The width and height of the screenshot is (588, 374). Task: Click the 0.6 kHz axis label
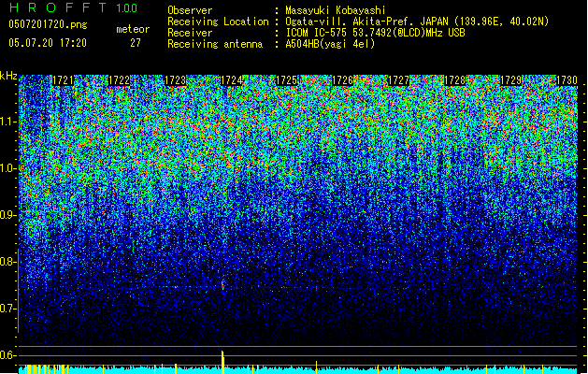point(8,355)
